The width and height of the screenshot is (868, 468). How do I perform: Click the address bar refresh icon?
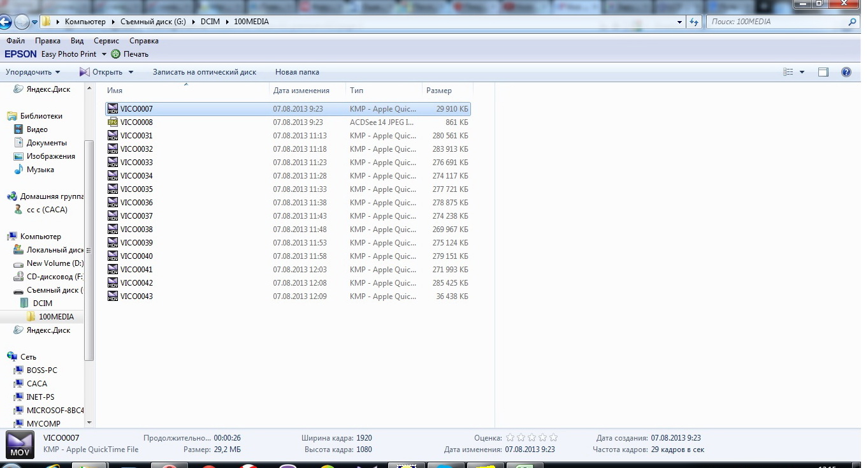pyautogui.click(x=694, y=22)
